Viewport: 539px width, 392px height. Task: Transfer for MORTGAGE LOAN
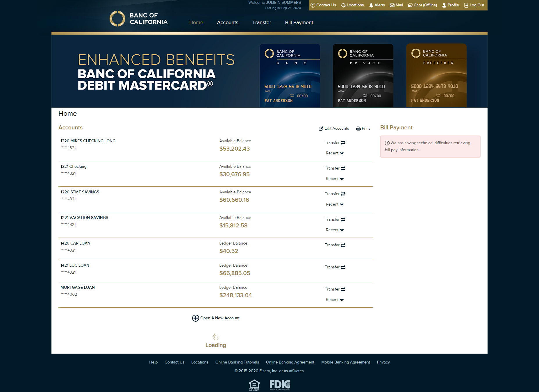pyautogui.click(x=335, y=289)
